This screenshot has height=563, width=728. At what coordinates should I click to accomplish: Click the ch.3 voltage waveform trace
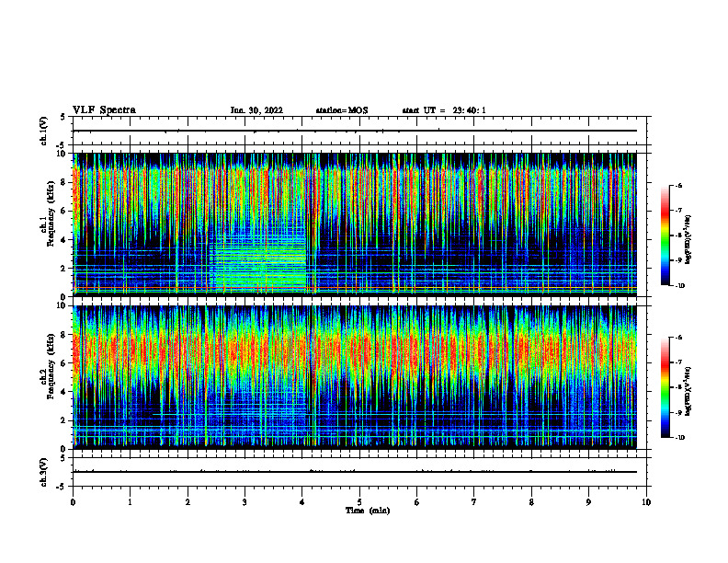(x=355, y=472)
